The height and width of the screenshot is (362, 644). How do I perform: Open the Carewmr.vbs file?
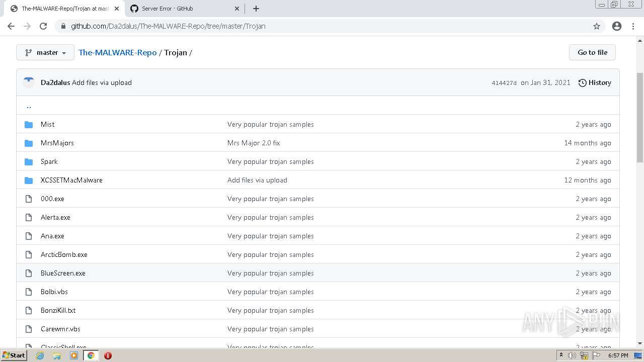pos(60,329)
